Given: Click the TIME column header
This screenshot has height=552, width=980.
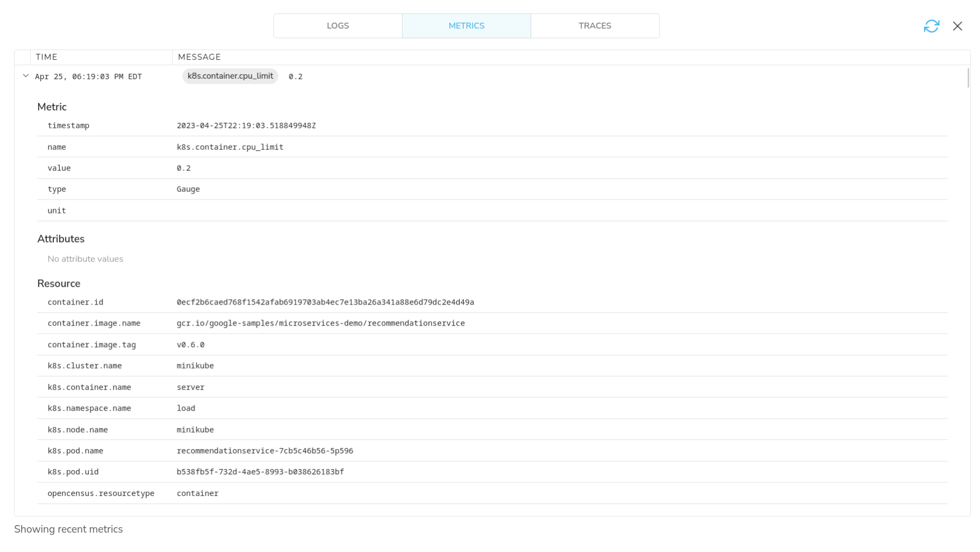Looking at the screenshot, I should tap(47, 57).
